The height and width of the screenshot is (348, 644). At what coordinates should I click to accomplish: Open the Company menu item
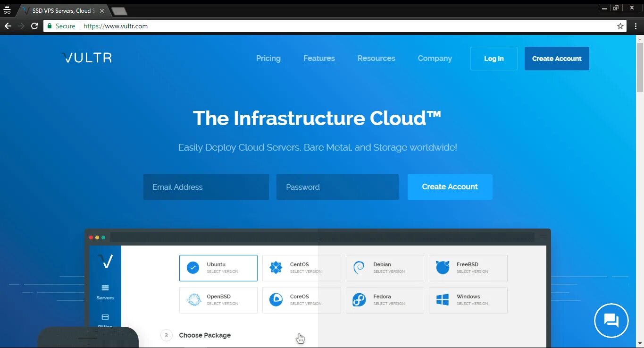pos(435,58)
